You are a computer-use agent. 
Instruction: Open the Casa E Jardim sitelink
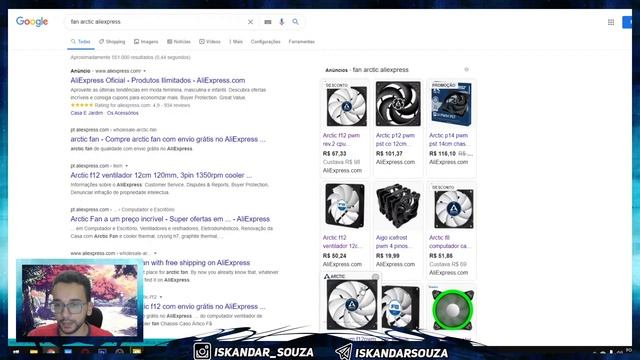(x=87, y=113)
